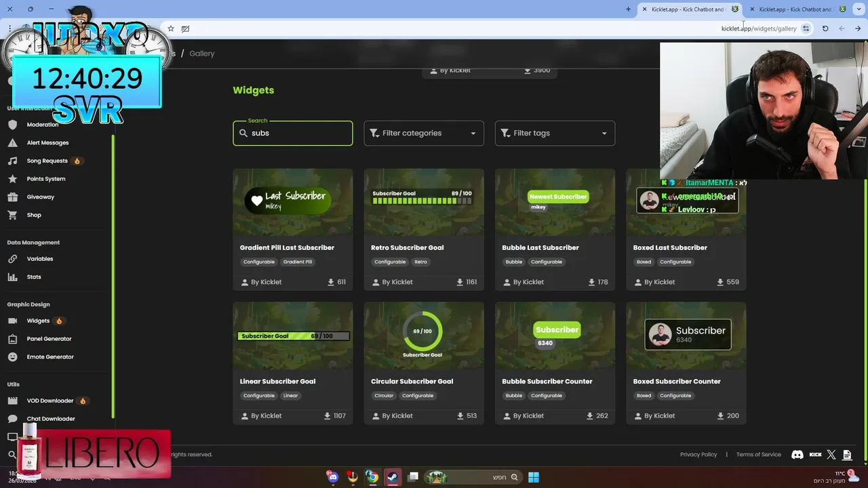Click the Kick logo in footer
The image size is (868, 488).
816,455
